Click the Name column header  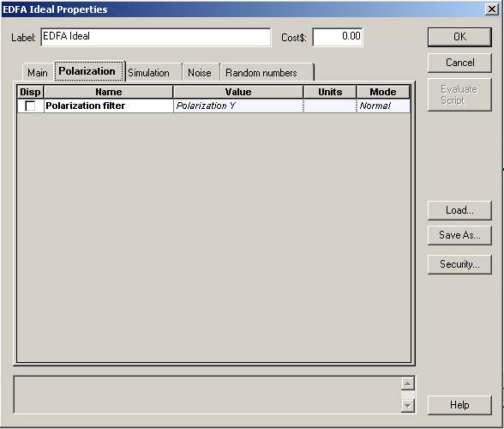108,92
